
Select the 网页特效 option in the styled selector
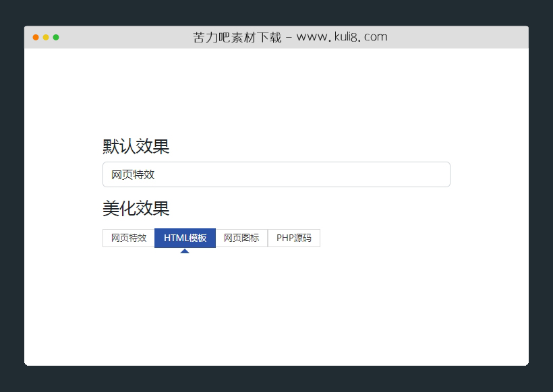click(128, 238)
